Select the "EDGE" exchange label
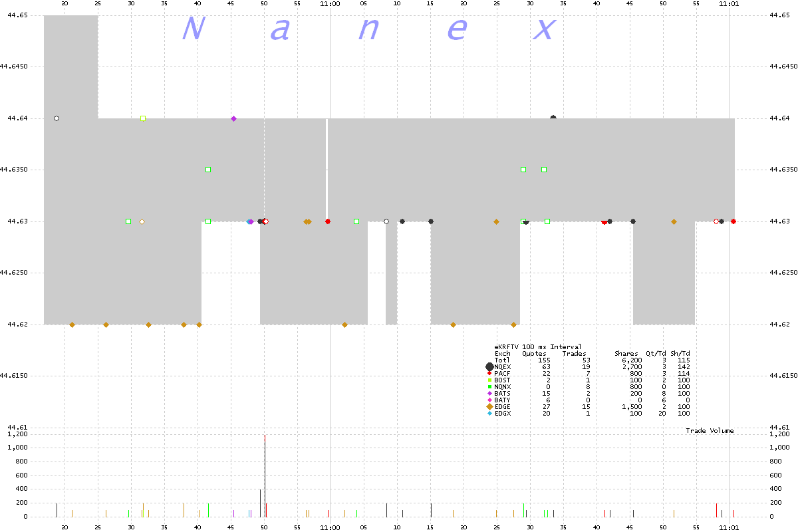Image resolution: width=798 pixels, height=532 pixels. tap(502, 407)
